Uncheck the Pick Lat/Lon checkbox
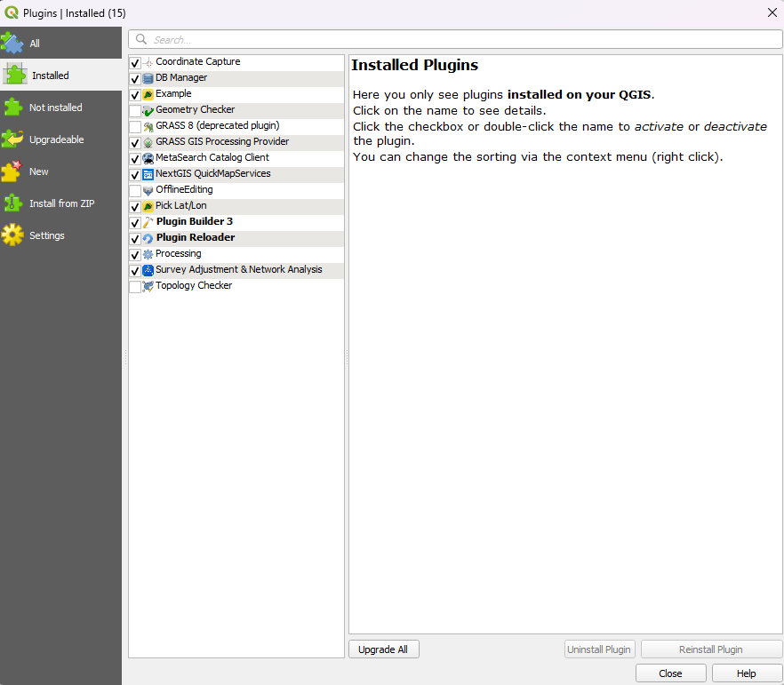784x685 pixels. click(135, 207)
